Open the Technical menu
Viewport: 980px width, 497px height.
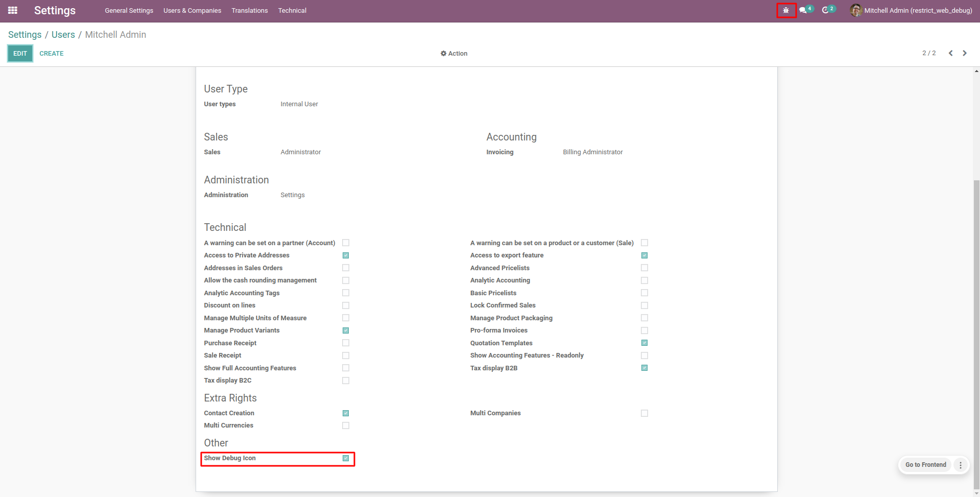coord(292,10)
